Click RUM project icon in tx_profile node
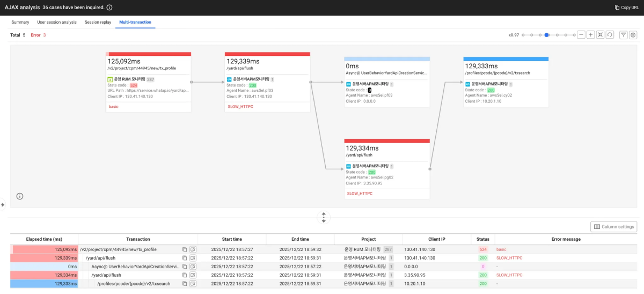 (110, 79)
